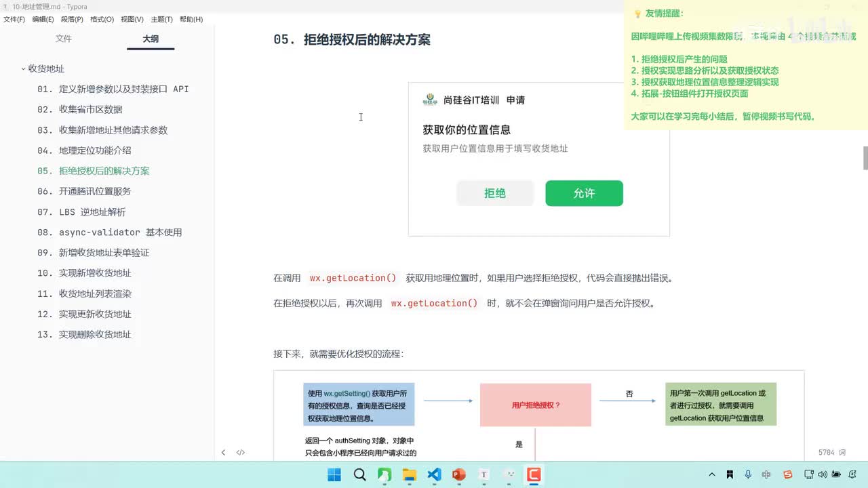Click the word count 5784 词

click(832, 452)
